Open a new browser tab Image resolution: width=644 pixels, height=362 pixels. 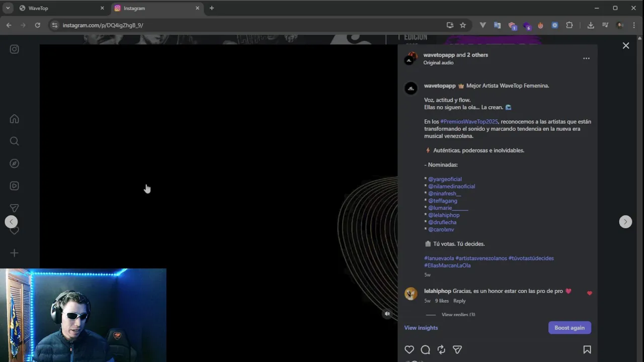pos(211,8)
